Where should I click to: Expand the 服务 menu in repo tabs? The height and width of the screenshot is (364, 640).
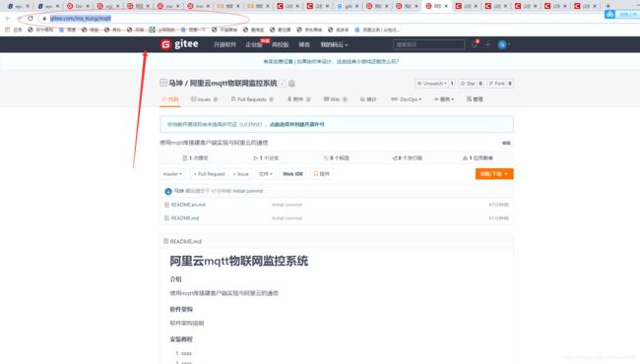click(x=444, y=99)
